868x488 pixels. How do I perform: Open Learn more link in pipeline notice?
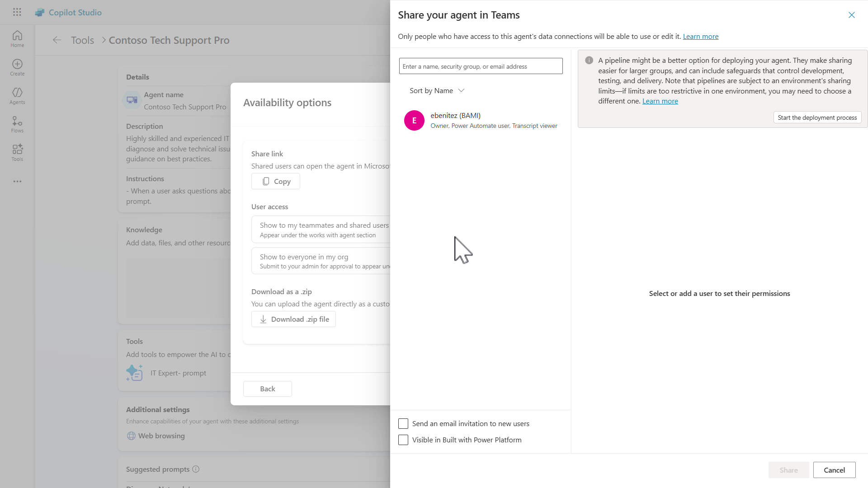pyautogui.click(x=660, y=101)
